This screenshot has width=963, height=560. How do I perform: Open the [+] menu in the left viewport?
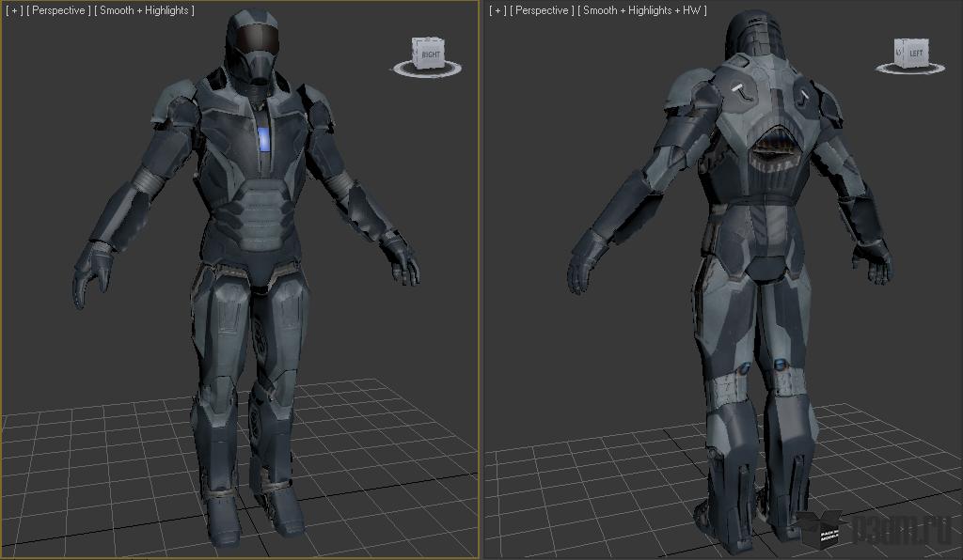pyautogui.click(x=13, y=10)
